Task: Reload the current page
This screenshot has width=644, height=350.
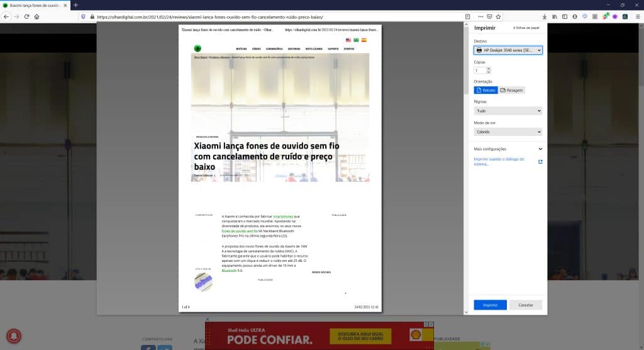Action: click(26, 17)
